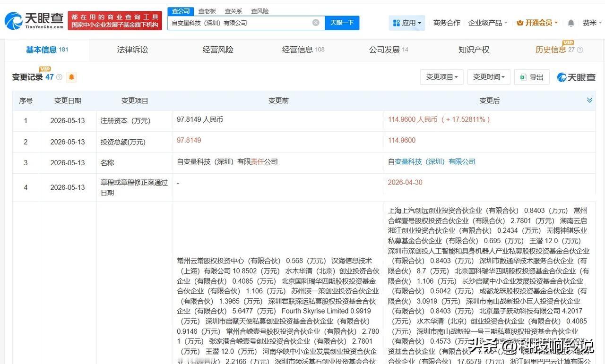Switch to the 查公司 search tab
605x364 pixels.
coord(181,11)
